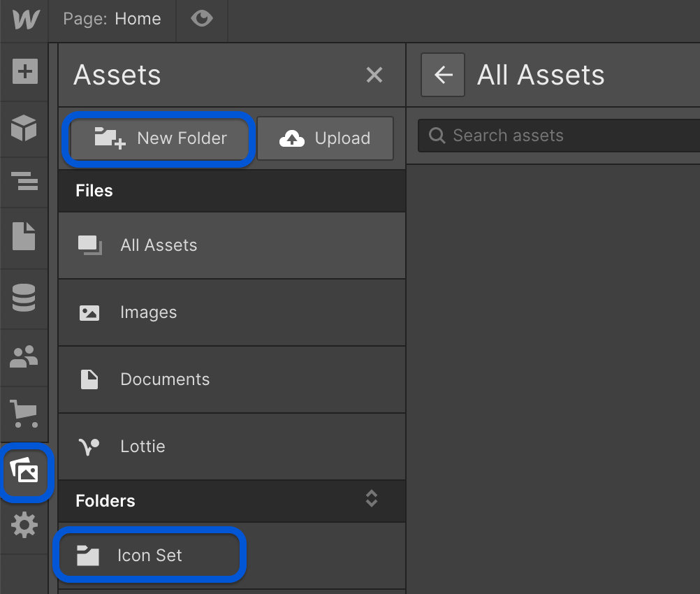Open the Add Elements panel
The image size is (700, 594).
click(x=24, y=71)
